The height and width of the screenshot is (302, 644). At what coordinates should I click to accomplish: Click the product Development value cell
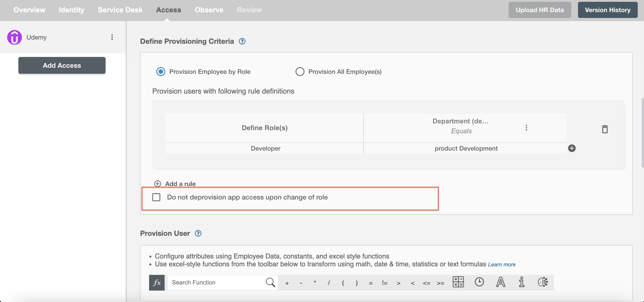tap(465, 148)
